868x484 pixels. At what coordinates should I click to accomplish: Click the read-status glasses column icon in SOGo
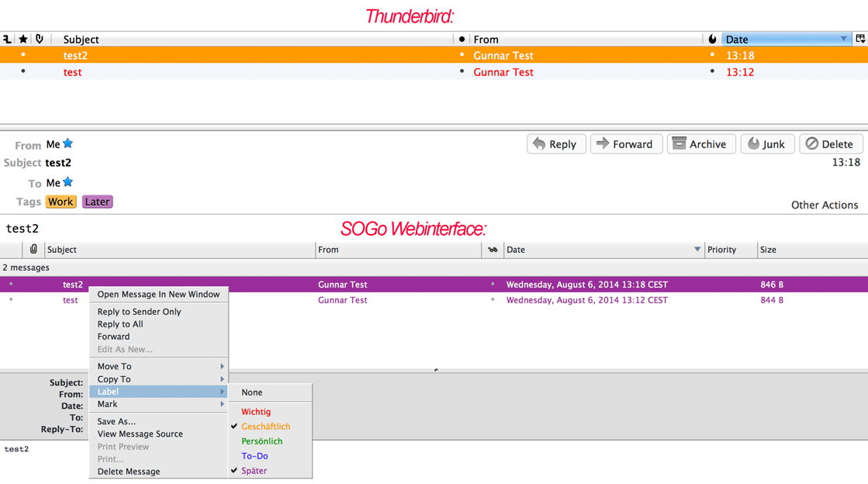tap(493, 250)
